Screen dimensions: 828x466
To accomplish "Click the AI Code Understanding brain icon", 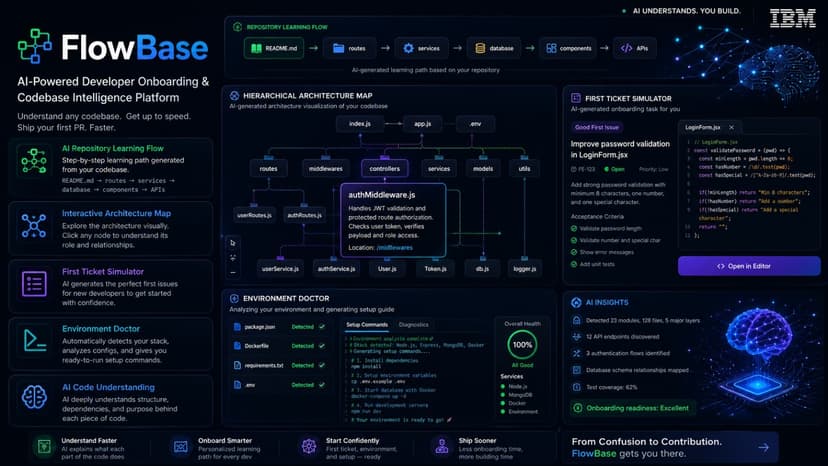I will [x=34, y=397].
